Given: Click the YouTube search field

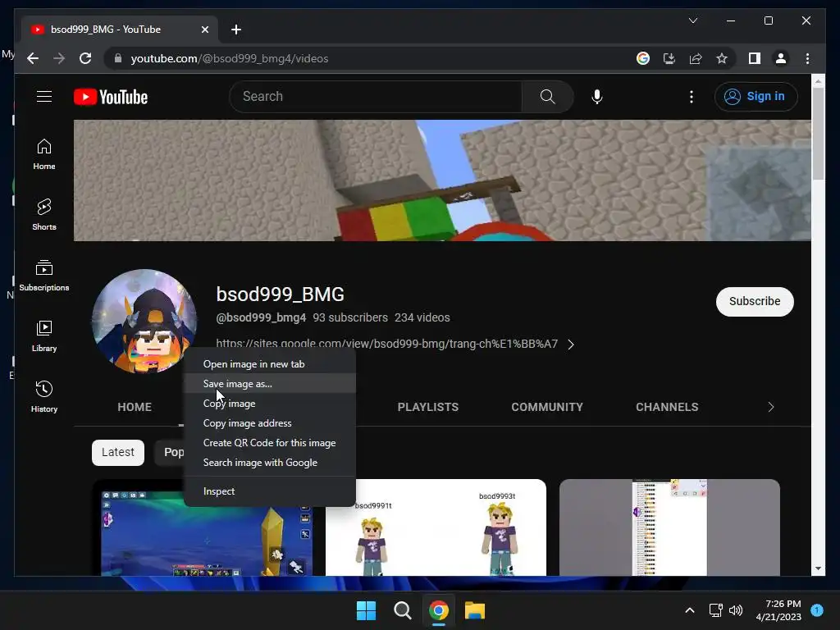Looking at the screenshot, I should pyautogui.click(x=376, y=97).
